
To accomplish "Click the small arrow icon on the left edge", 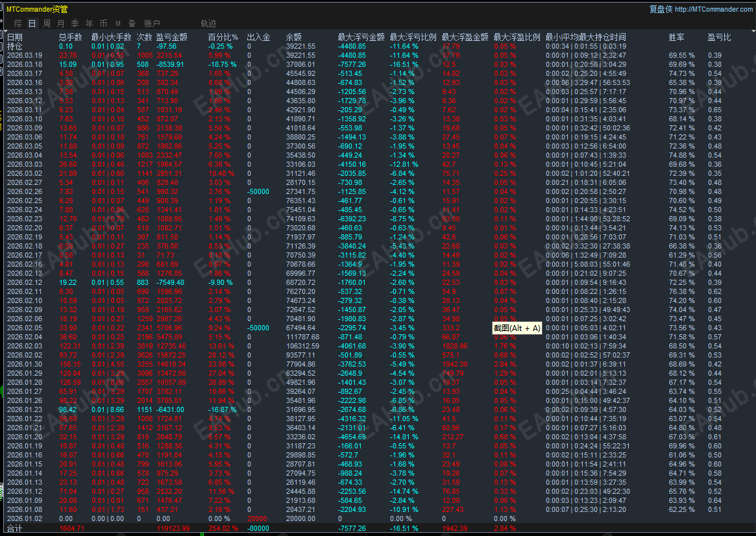I will (x=3, y=19).
